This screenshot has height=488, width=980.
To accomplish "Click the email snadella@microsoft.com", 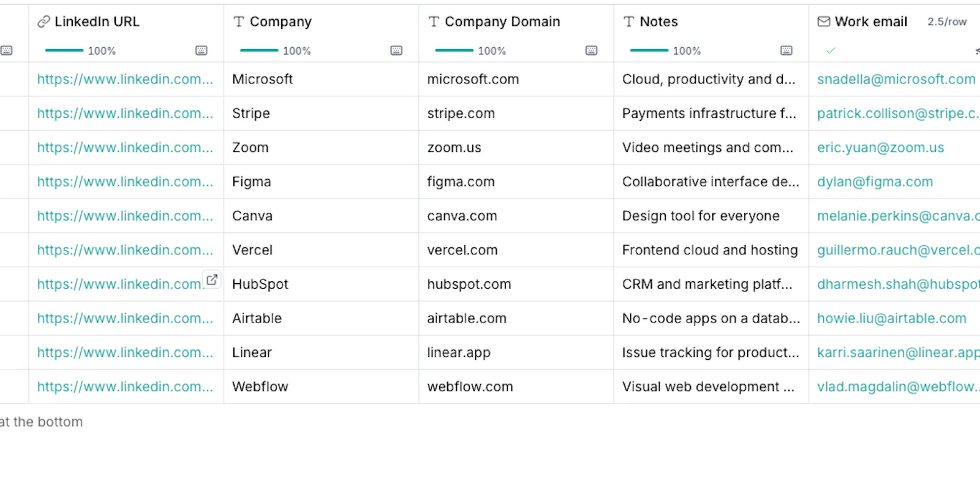I will 896,79.
